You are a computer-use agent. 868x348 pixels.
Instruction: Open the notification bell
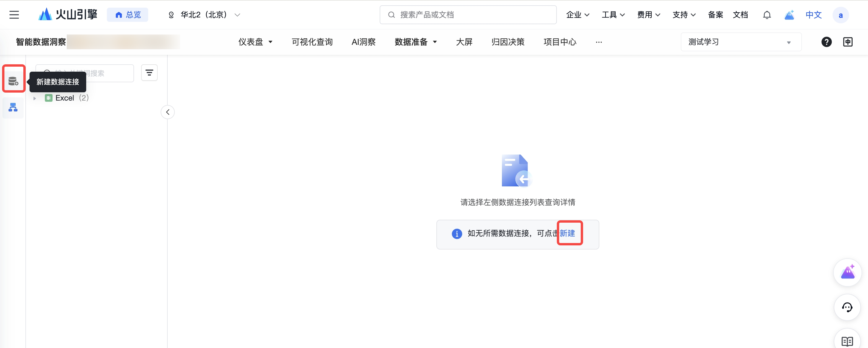766,15
